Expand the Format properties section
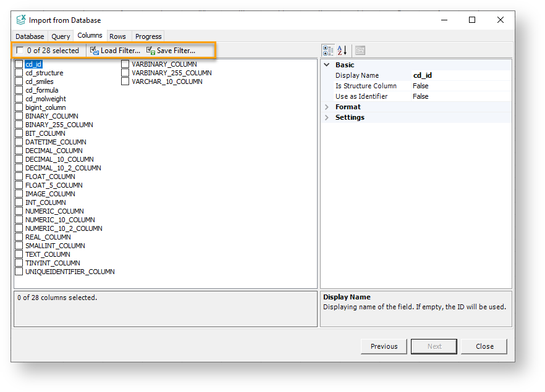Image resolution: width=545 pixels, height=392 pixels. point(327,106)
